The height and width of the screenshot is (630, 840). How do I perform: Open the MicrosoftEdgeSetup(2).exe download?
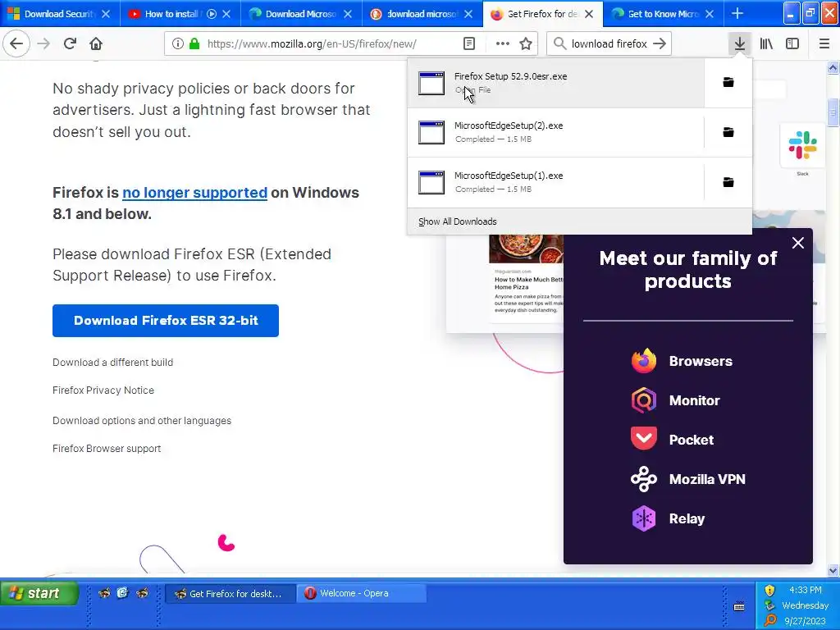pos(555,132)
